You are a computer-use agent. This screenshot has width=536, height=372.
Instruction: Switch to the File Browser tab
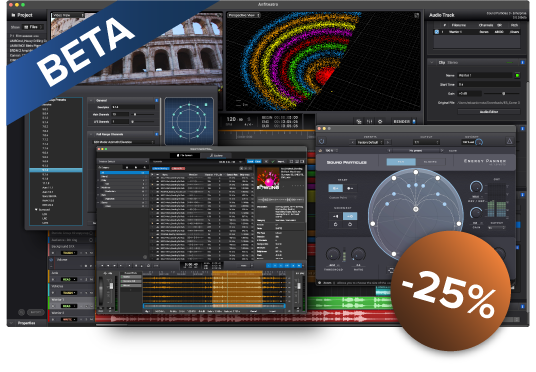185,156
